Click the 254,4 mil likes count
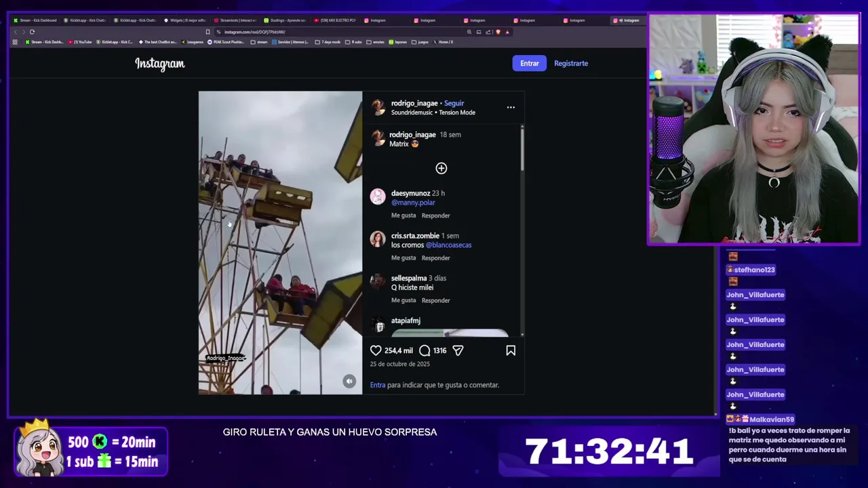 pyautogui.click(x=399, y=350)
